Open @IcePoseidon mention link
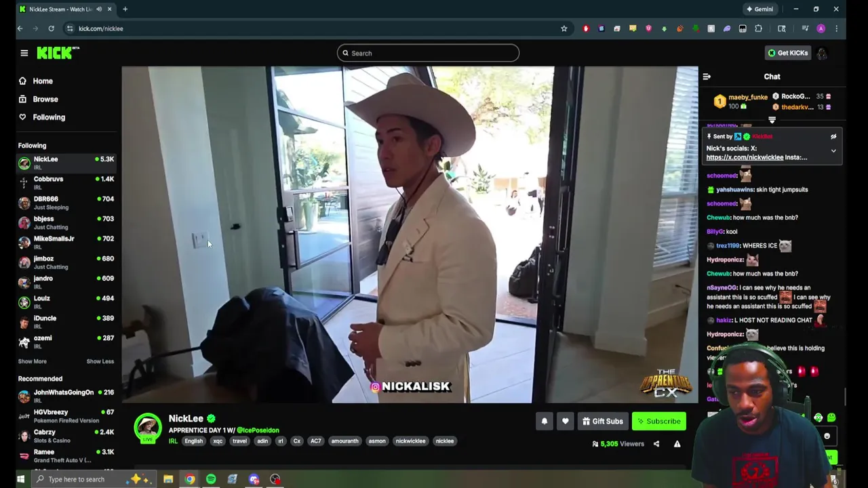 (258, 430)
